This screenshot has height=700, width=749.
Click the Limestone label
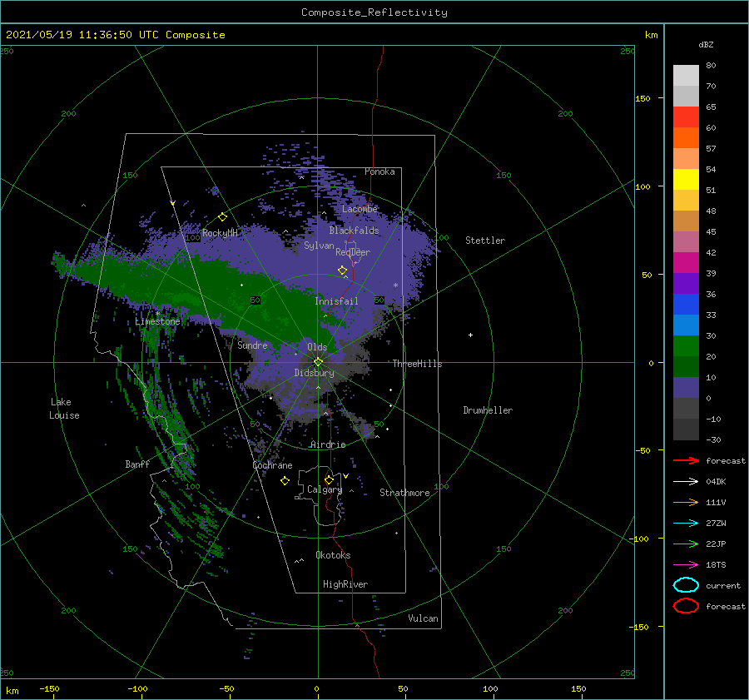(x=157, y=321)
